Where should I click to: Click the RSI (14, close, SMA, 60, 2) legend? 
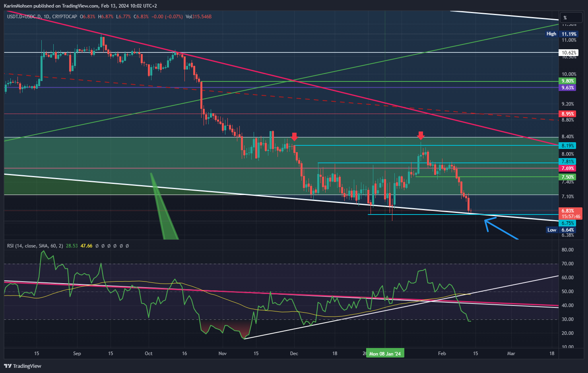pyautogui.click(x=35, y=246)
